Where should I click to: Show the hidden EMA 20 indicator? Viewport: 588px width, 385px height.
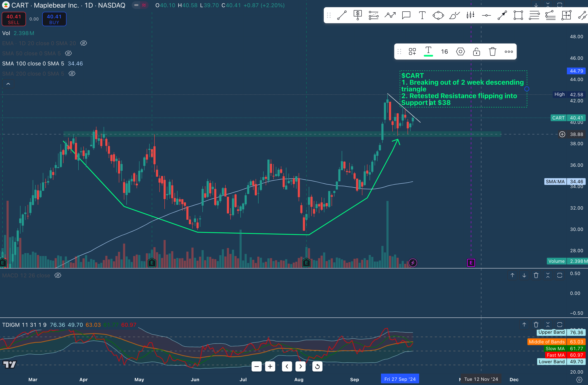click(x=84, y=43)
